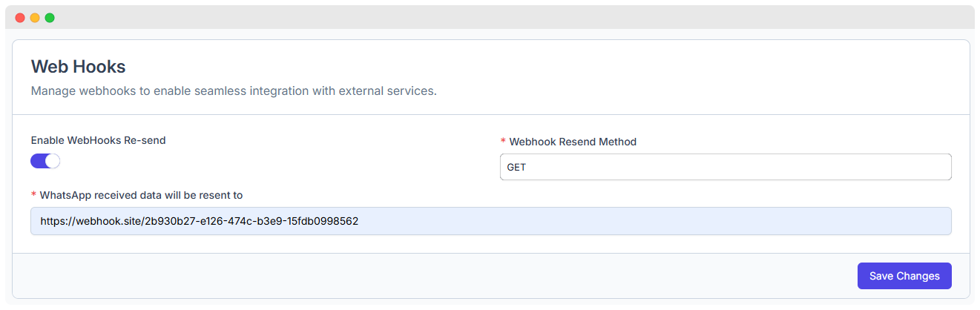Viewport: 980px width, 310px height.
Task: Minimize the window using the yellow button
Action: tap(35, 18)
